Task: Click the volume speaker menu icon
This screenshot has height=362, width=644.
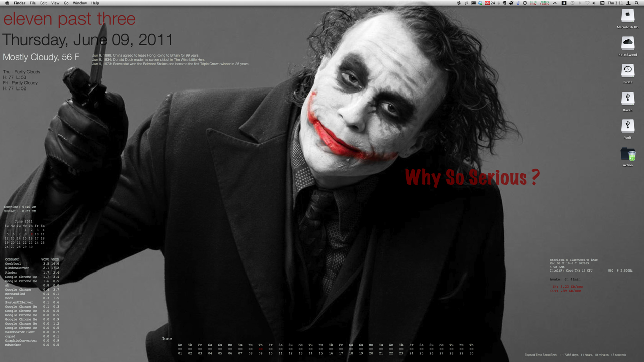Action: click(x=594, y=3)
